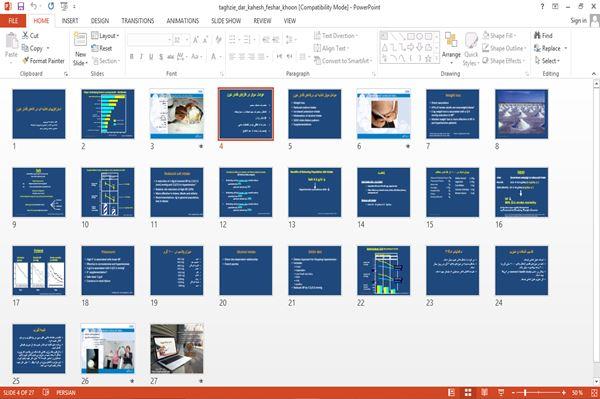Select the Format Painter tool

click(44, 61)
